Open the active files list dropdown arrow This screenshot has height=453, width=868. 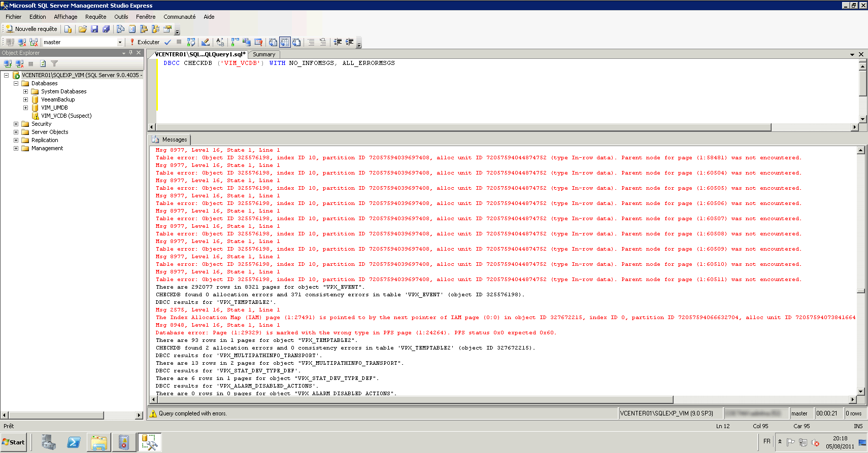(852, 54)
